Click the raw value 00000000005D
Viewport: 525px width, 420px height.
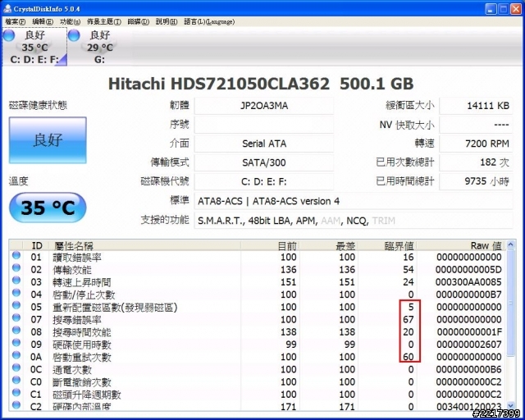[468, 270]
